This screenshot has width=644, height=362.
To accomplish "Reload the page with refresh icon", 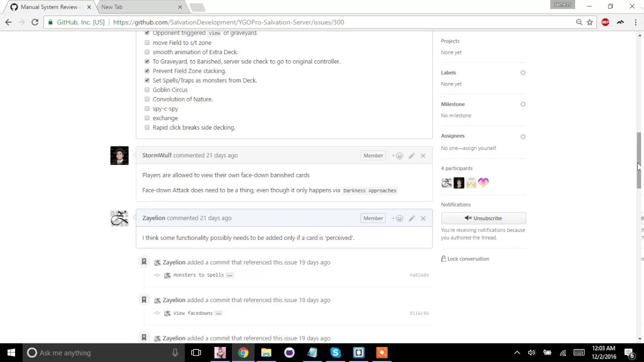I will click(35, 22).
